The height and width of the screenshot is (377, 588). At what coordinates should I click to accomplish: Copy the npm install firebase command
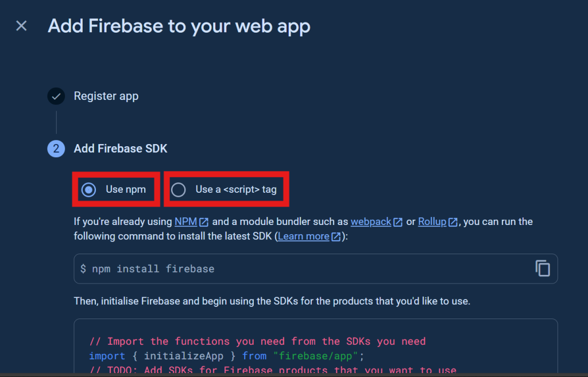tap(542, 268)
